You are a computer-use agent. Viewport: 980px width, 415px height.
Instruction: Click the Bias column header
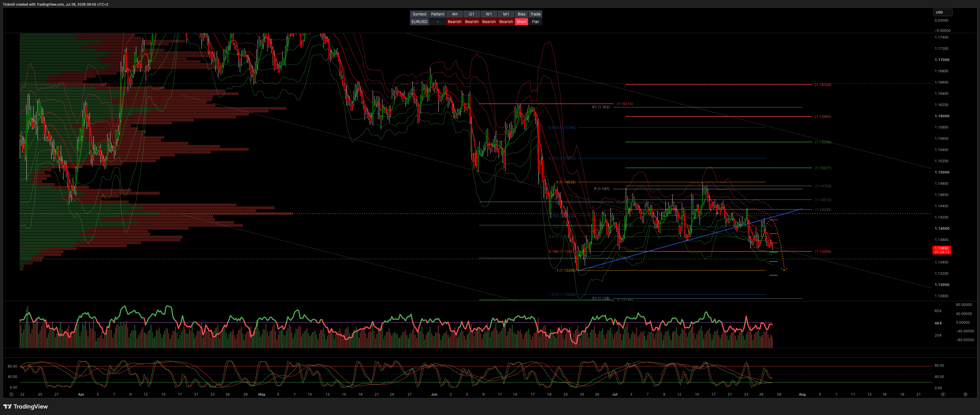point(522,14)
